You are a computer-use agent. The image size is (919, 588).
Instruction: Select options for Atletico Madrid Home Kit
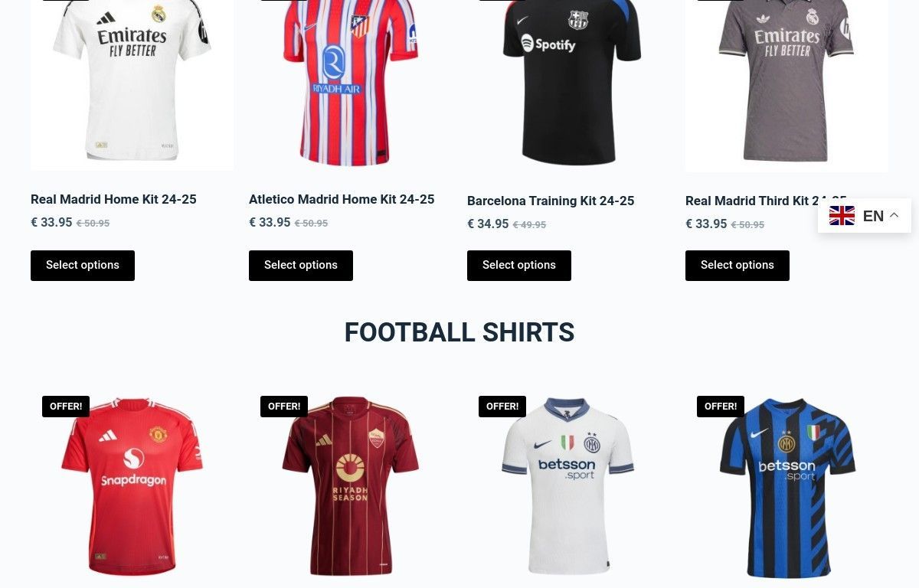tap(301, 266)
